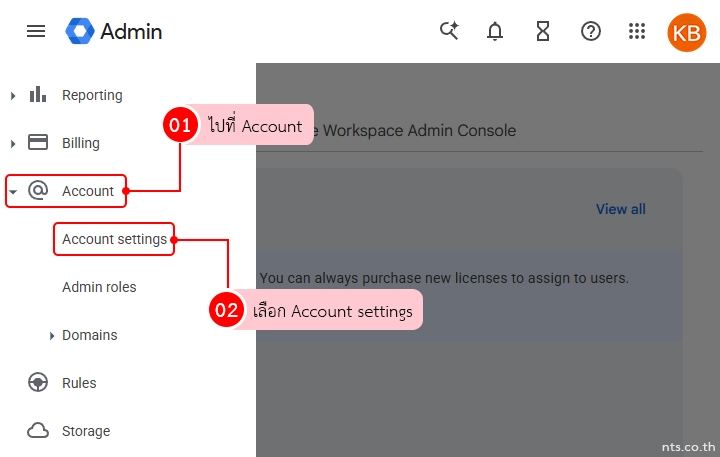Open the main hamburger menu

pyautogui.click(x=36, y=31)
